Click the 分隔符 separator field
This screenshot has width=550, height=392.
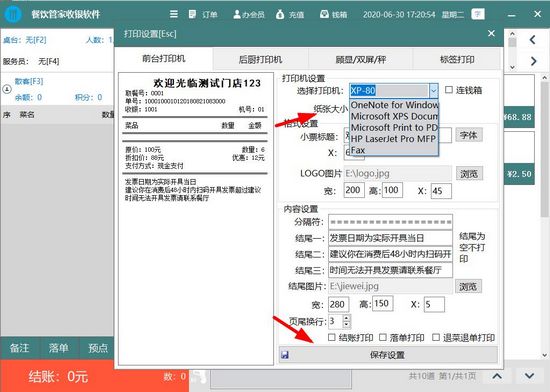[x=390, y=222]
